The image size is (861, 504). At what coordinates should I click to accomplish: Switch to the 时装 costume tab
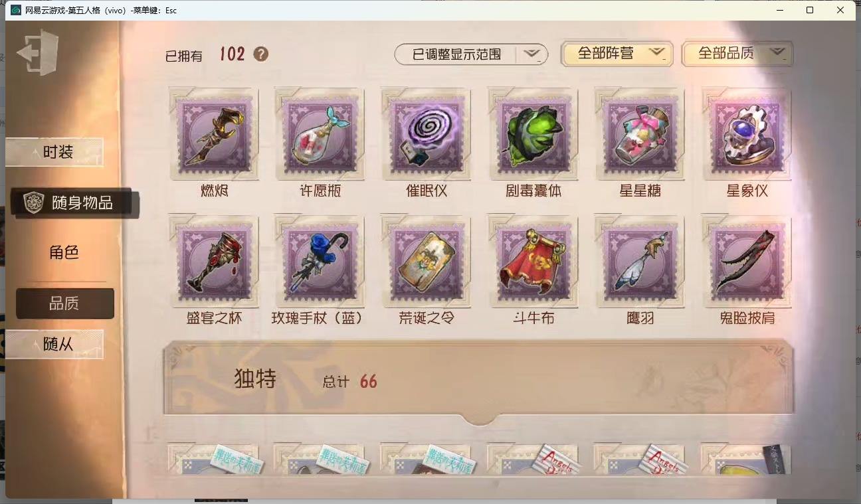[x=54, y=152]
